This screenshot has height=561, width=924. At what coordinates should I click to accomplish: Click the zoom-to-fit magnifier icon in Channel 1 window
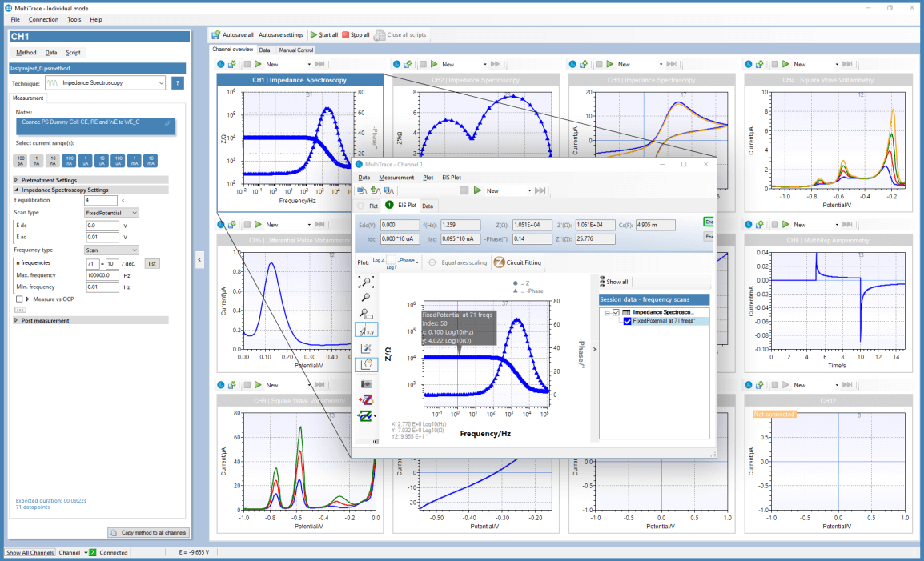pyautogui.click(x=366, y=283)
